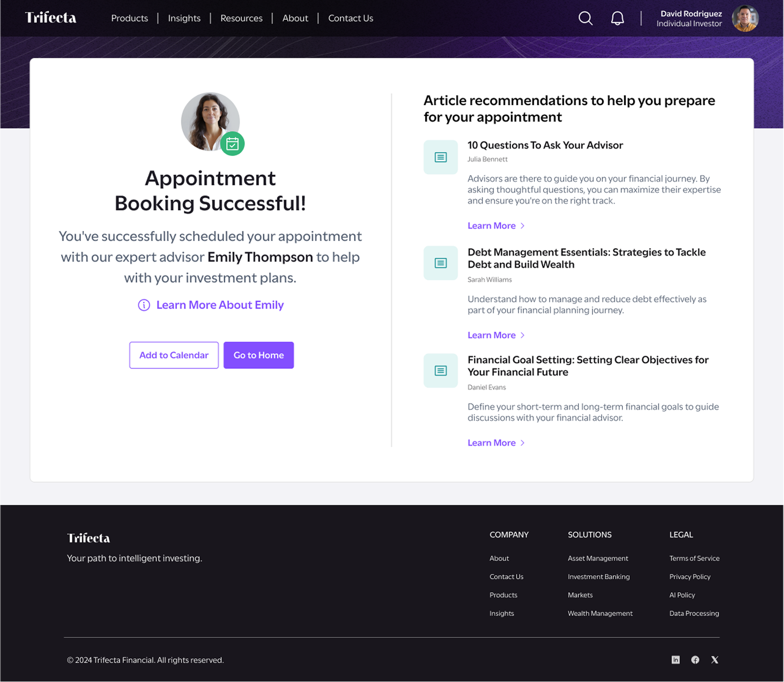Click the info icon beside Learn More About Emily
784x682 pixels.
(144, 305)
